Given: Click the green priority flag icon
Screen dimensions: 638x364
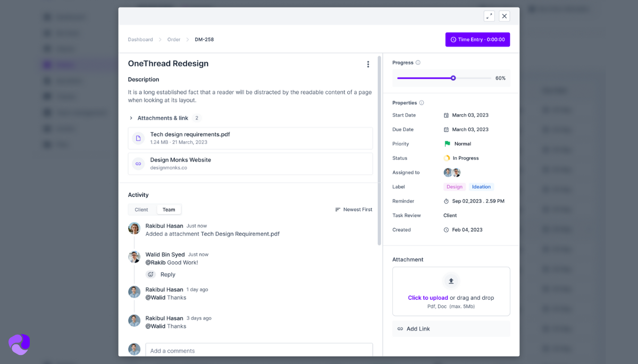Looking at the screenshot, I should (x=447, y=143).
